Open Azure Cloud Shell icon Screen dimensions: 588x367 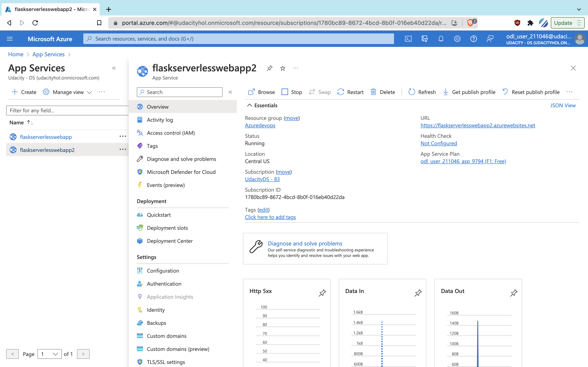click(408, 39)
